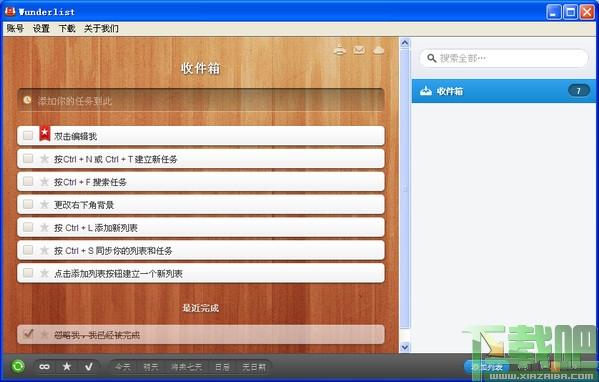Image resolution: width=599 pixels, height=382 pixels.
Task: Check off the 按 Ctrl + L 添加新列表 task
Action: [28, 227]
